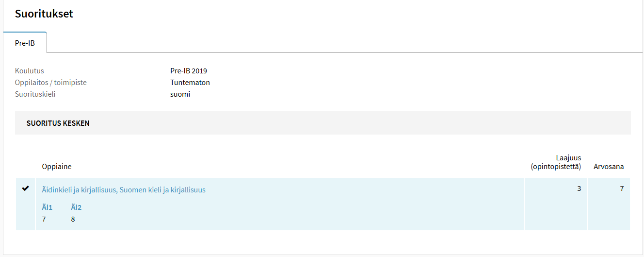Click the arvosana value 7 cell
This screenshot has height=257, width=644.
click(609, 204)
